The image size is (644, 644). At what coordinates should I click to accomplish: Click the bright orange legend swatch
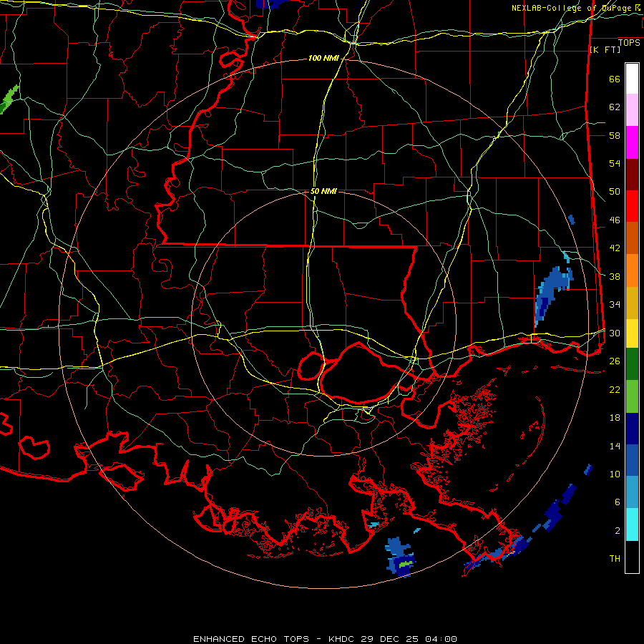click(x=632, y=270)
